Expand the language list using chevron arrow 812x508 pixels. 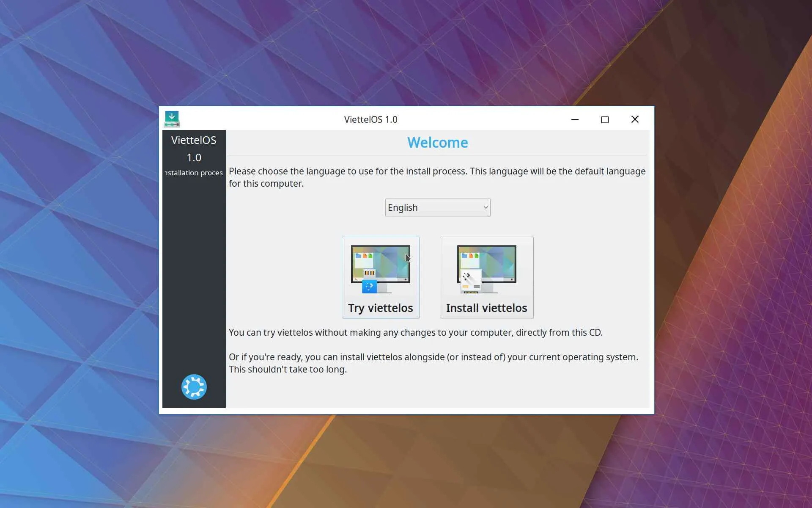pos(486,207)
